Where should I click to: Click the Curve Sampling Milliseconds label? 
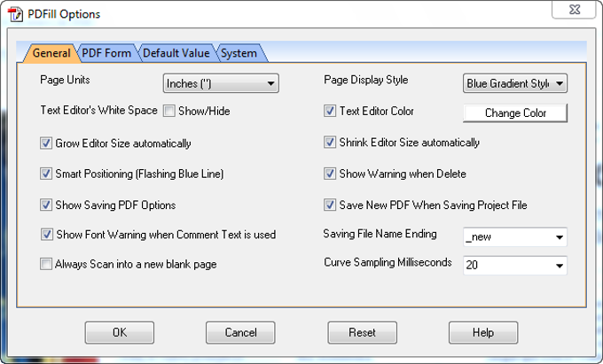coord(388,262)
